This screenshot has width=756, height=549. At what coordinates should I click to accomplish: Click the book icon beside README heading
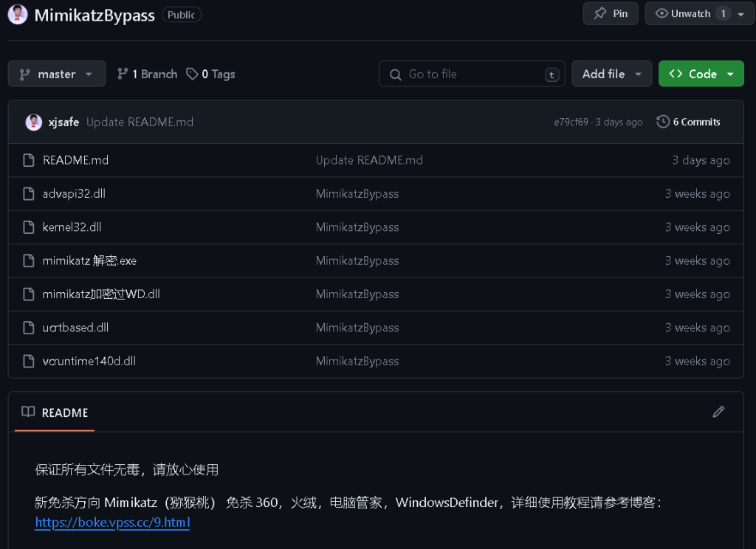click(28, 412)
